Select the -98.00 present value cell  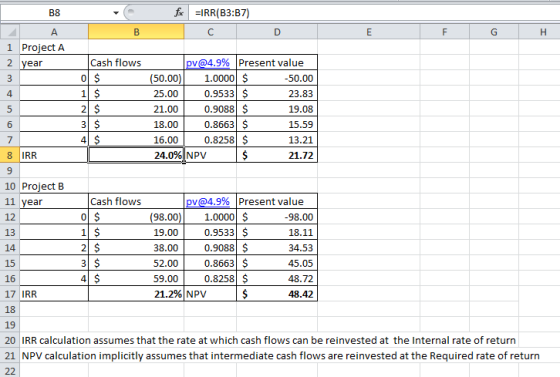(277, 217)
